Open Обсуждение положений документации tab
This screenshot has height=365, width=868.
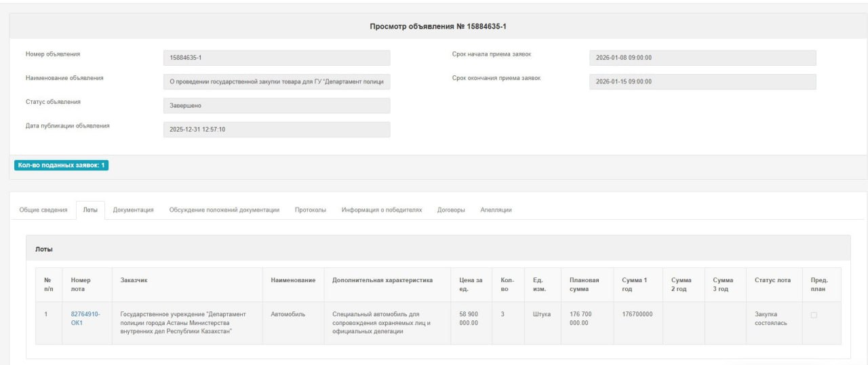224,210
